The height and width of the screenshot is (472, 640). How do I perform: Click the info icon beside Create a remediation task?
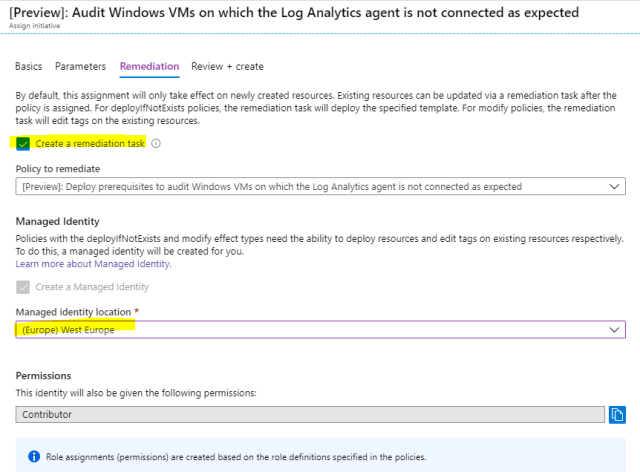(157, 144)
